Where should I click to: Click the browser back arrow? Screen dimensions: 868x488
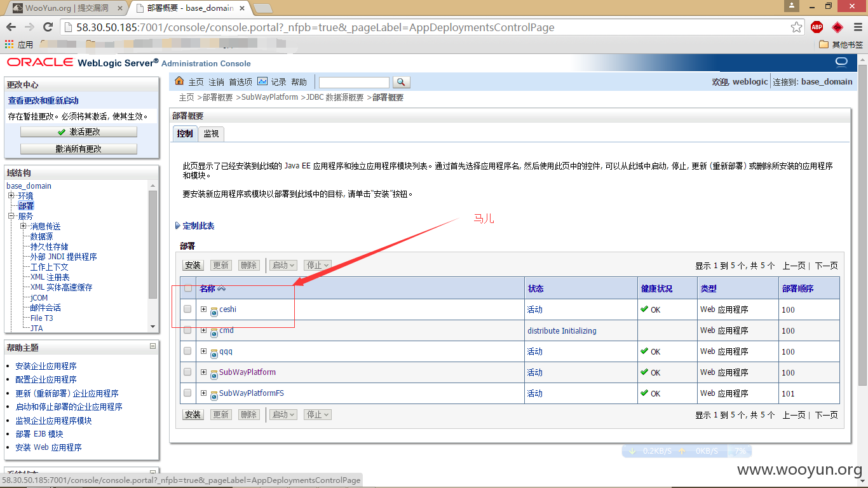pyautogui.click(x=11, y=27)
